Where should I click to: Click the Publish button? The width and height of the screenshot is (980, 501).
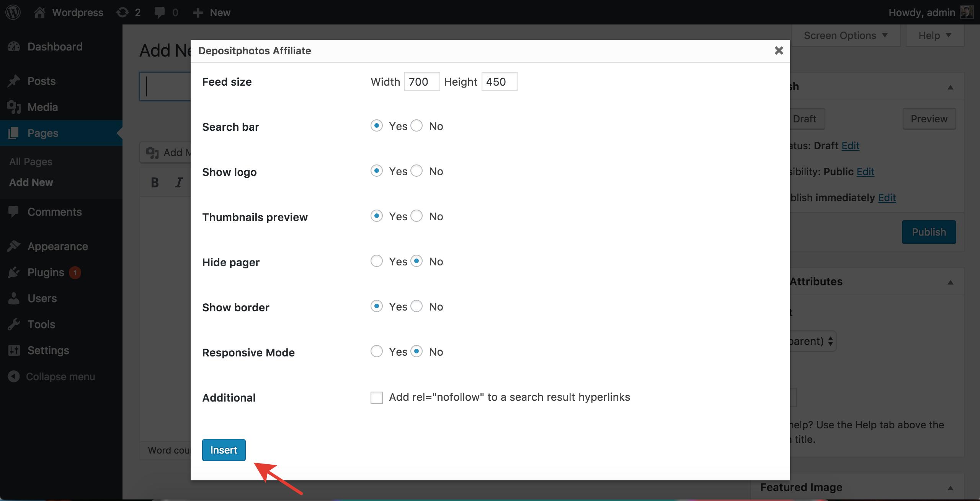(929, 232)
